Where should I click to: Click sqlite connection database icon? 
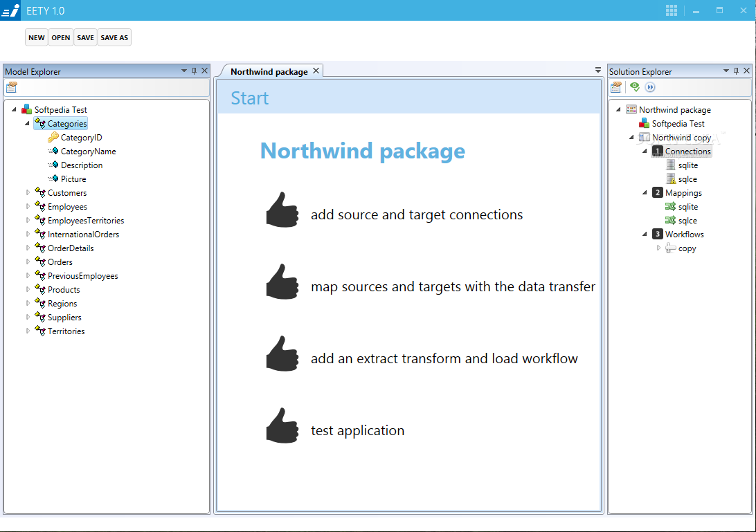coord(671,165)
